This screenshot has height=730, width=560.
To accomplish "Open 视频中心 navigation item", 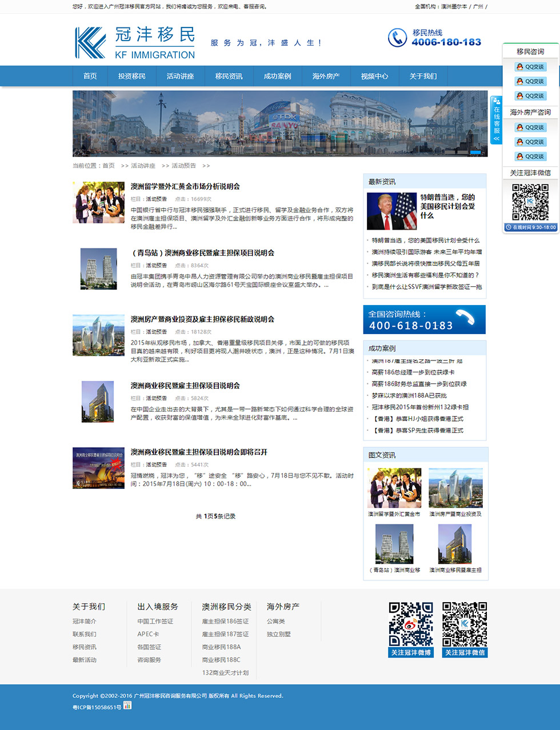I will click(x=375, y=76).
